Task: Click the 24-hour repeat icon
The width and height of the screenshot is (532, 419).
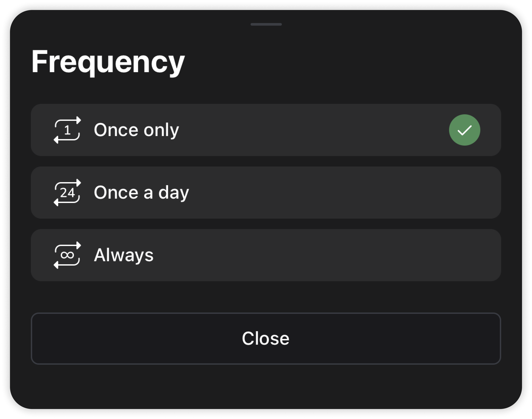Action: [x=67, y=193]
